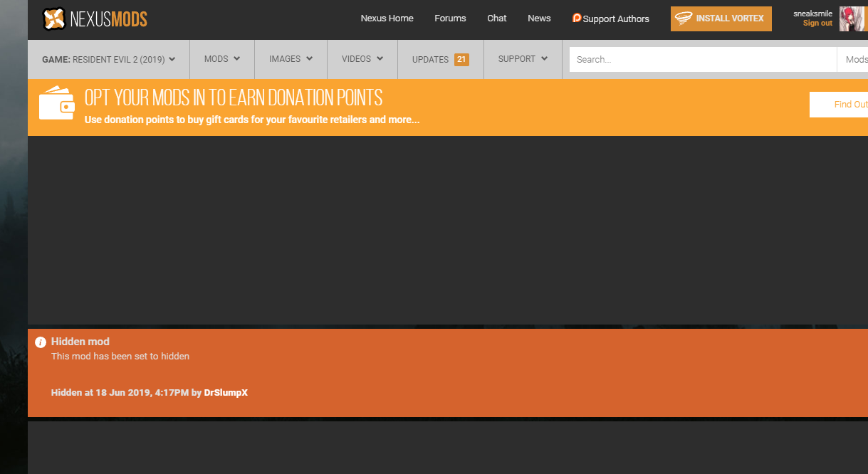
Task: Open the Support Authors link
Action: pos(616,19)
